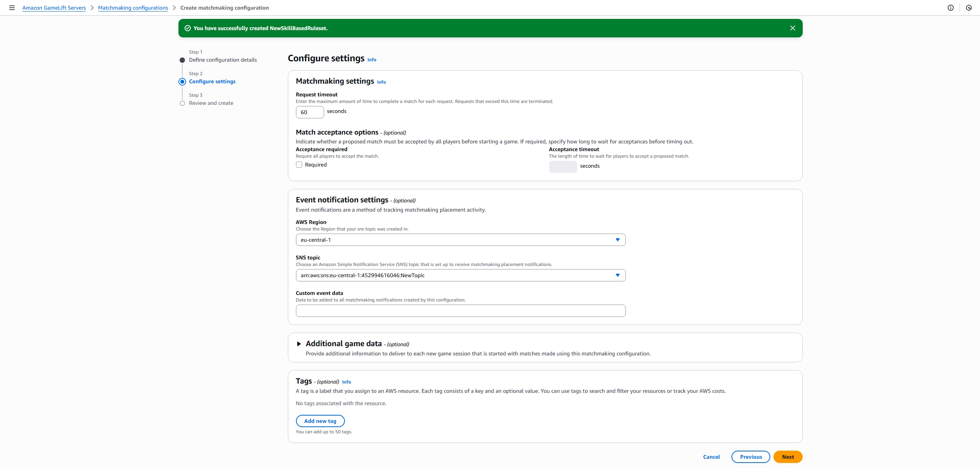Go to Amazon GameLift Servers breadcrumb link
980x468 pixels.
point(54,8)
